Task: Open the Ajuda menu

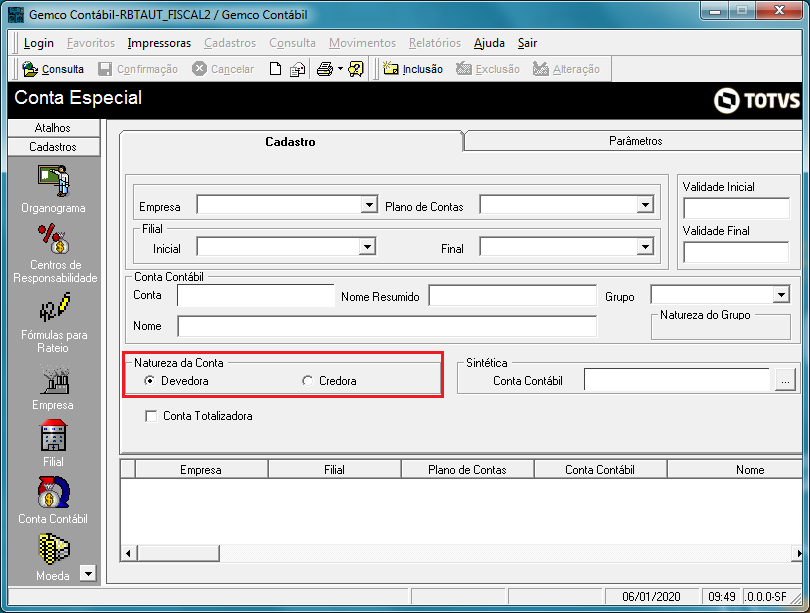Action: (x=489, y=43)
